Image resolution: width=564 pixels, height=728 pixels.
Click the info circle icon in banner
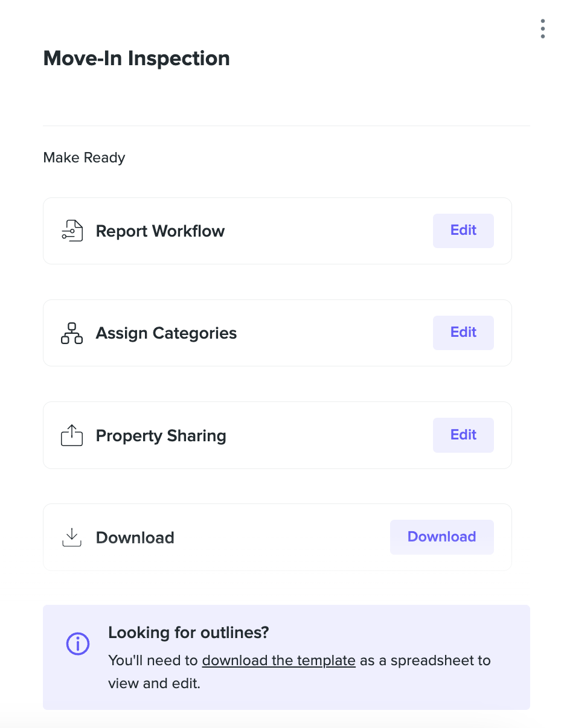(x=78, y=643)
